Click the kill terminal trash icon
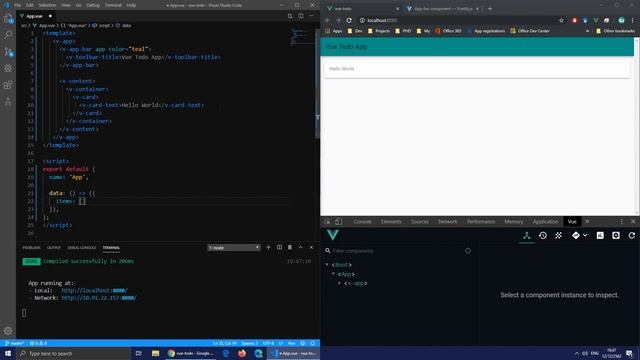This screenshot has width=640, height=360. 290,247
